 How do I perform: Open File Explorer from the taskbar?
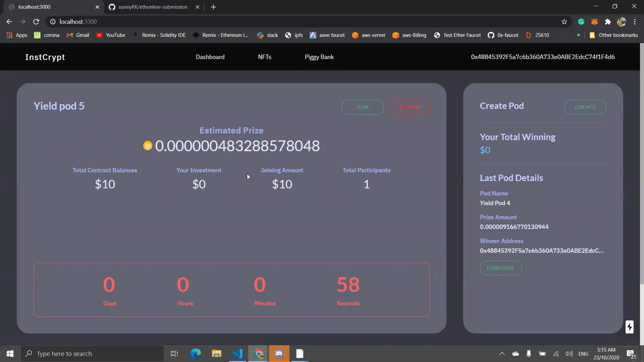point(216,353)
